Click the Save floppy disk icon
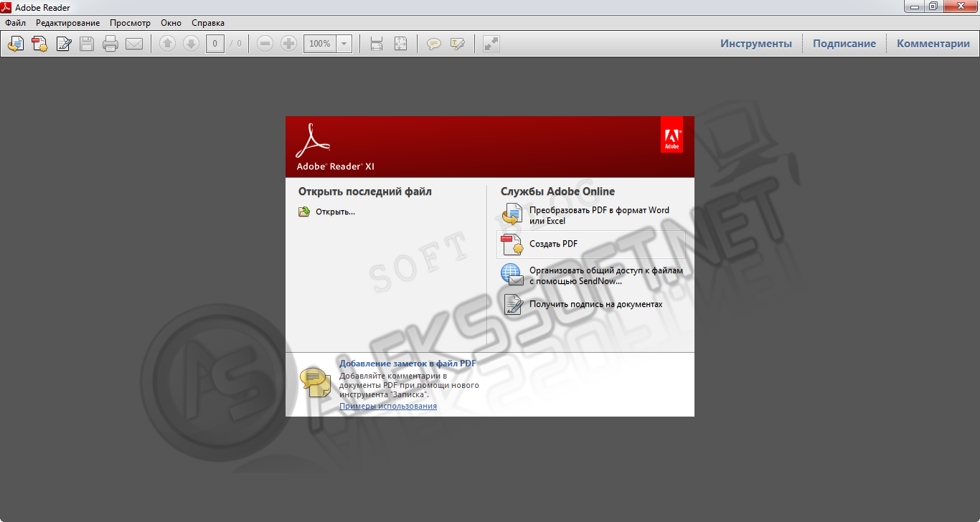This screenshot has width=980, height=522. pos(87,44)
